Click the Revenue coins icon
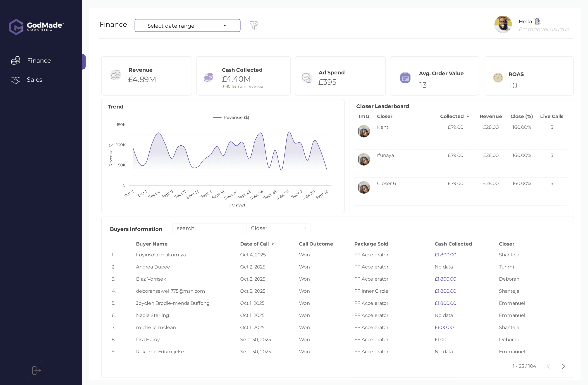The width and height of the screenshot is (588, 385). tap(116, 75)
